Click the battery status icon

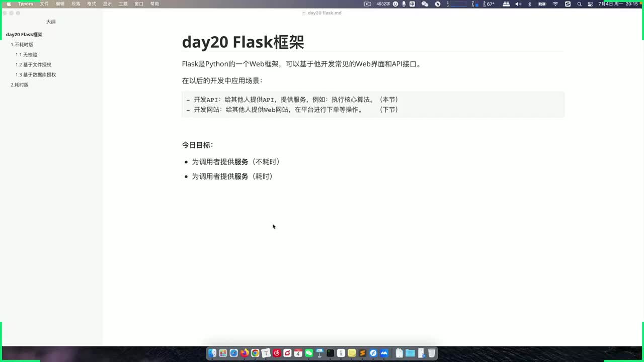(x=542, y=4)
